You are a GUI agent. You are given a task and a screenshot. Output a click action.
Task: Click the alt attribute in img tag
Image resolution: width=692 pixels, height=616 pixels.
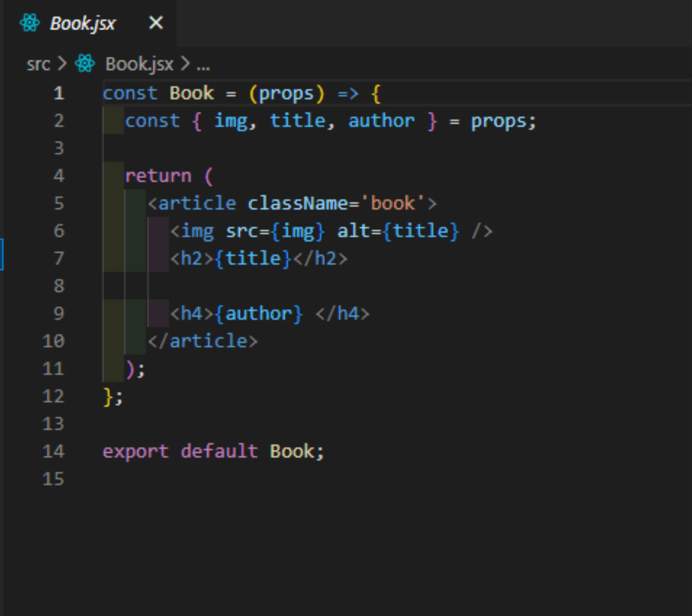pyautogui.click(x=353, y=231)
